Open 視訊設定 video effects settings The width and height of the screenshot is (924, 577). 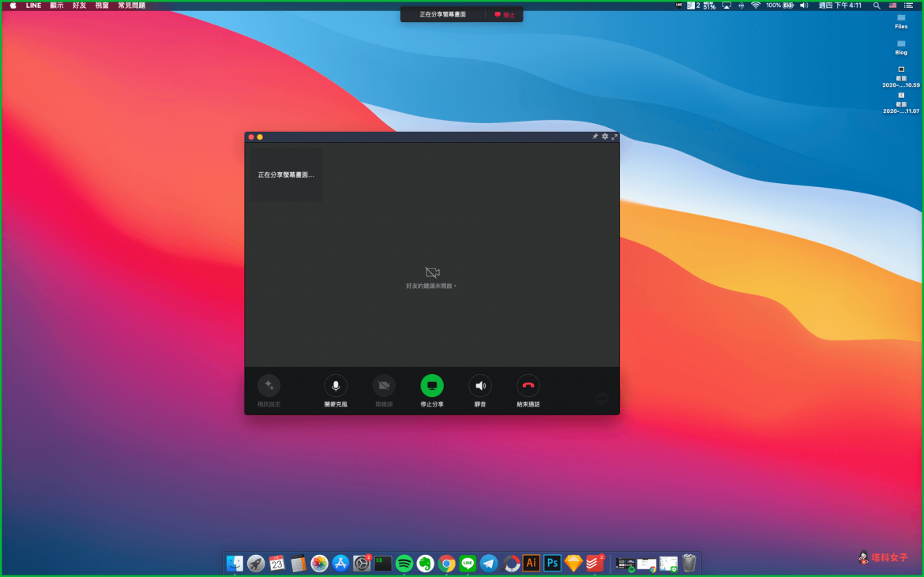click(x=269, y=386)
